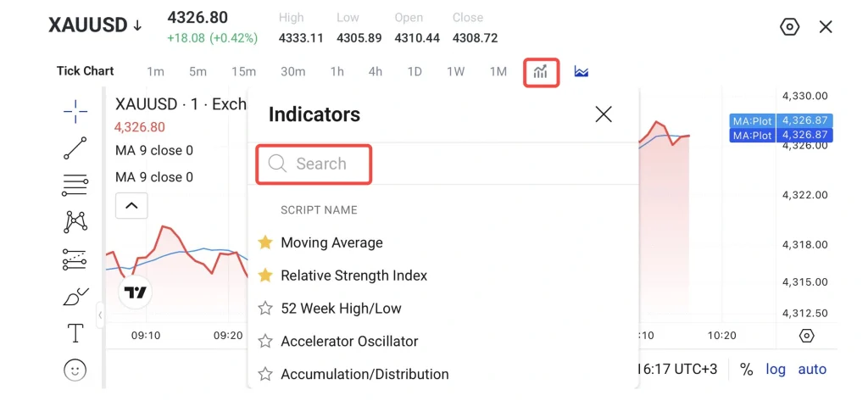Select the 15m timeframe

click(x=243, y=71)
